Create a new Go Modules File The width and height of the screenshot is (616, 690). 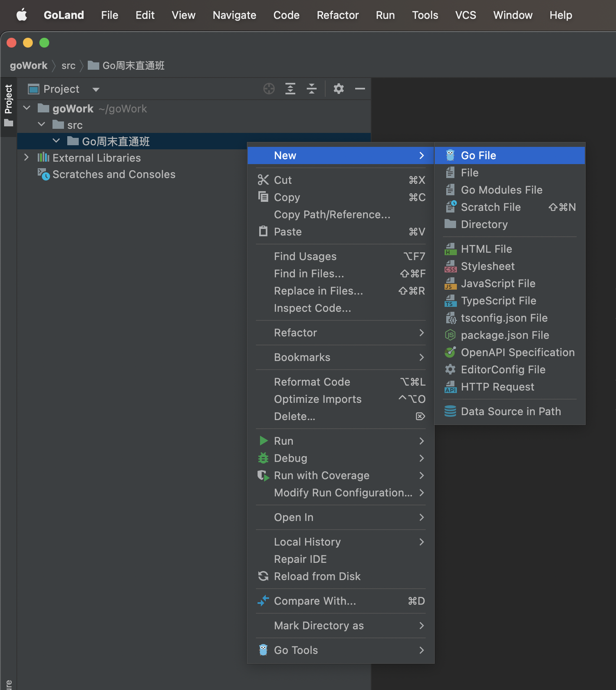point(501,190)
